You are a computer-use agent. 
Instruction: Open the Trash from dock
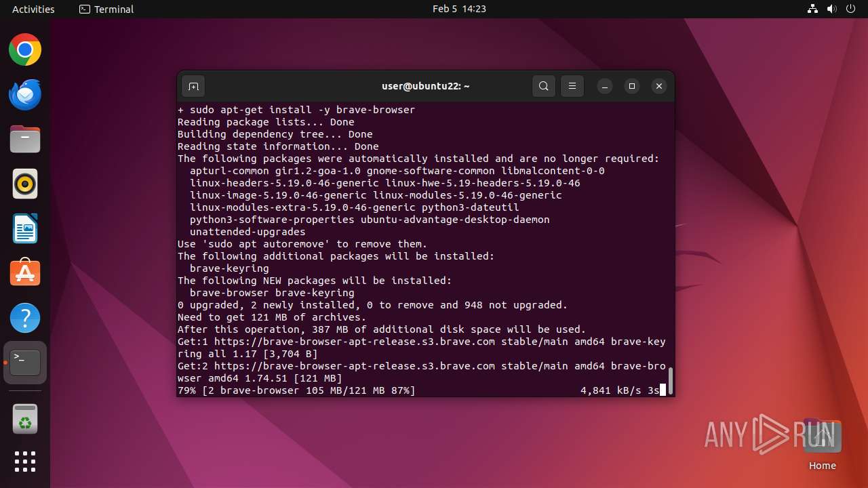coord(25,420)
